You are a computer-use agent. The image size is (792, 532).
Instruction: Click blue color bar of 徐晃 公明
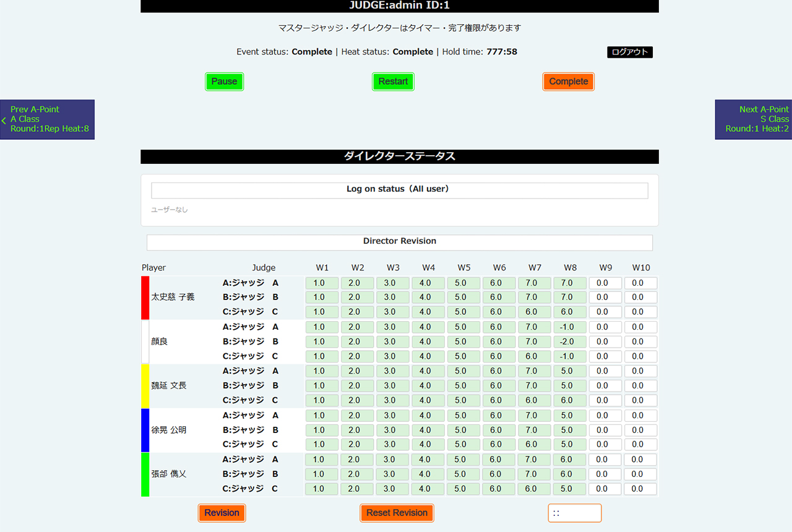145,430
